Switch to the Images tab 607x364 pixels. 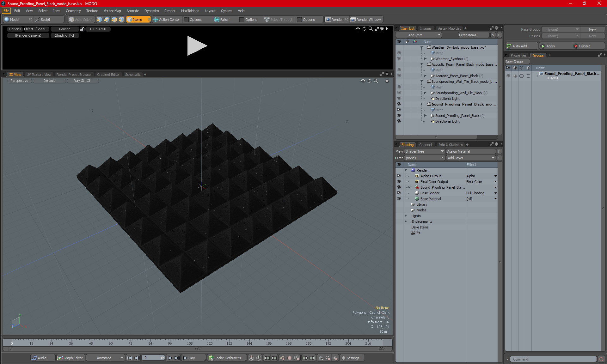pos(426,28)
